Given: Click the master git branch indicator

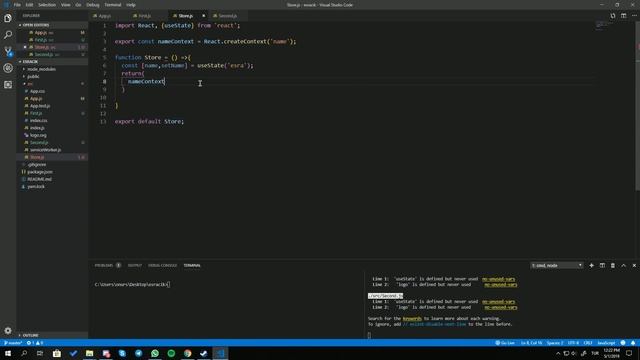Looking at the screenshot, I should point(13,343).
